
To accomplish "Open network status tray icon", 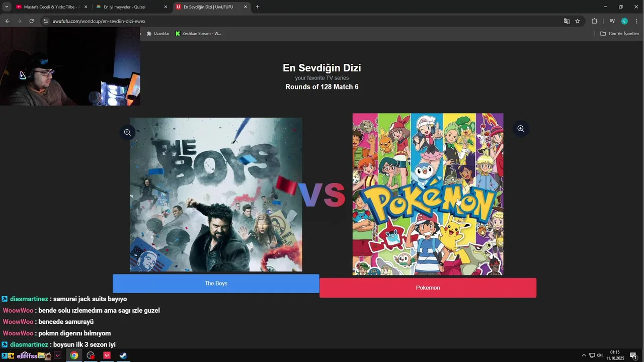I will point(592,355).
